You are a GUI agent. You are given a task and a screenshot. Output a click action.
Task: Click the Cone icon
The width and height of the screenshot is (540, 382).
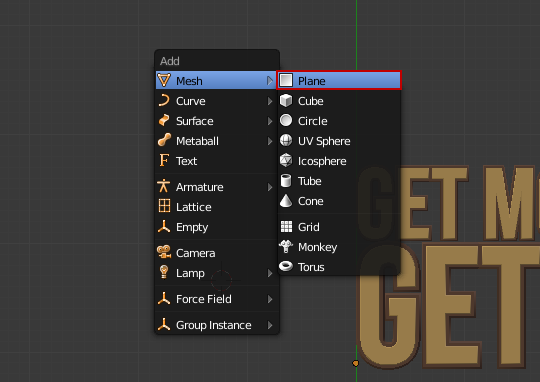click(286, 200)
